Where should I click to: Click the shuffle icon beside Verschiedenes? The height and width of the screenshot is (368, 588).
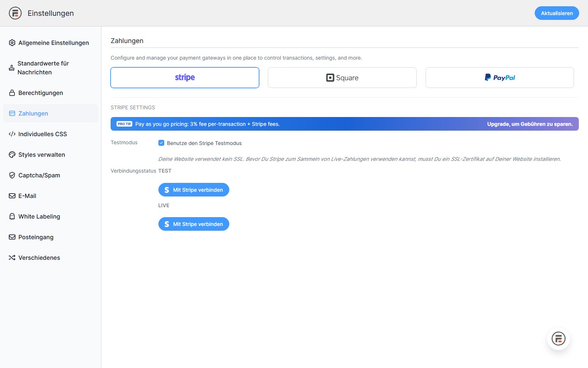[x=12, y=258]
